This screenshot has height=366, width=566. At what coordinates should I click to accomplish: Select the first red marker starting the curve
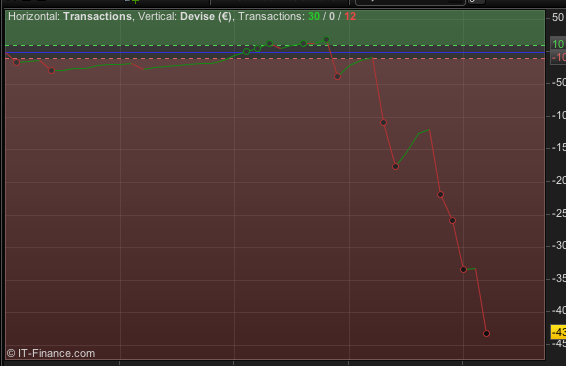pos(16,62)
